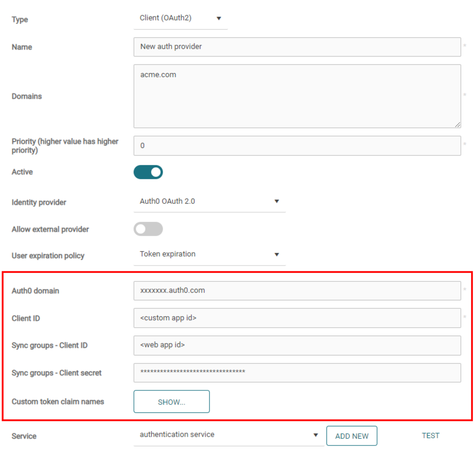
Task: Click the ADD NEW service button
Action: pyautogui.click(x=352, y=436)
